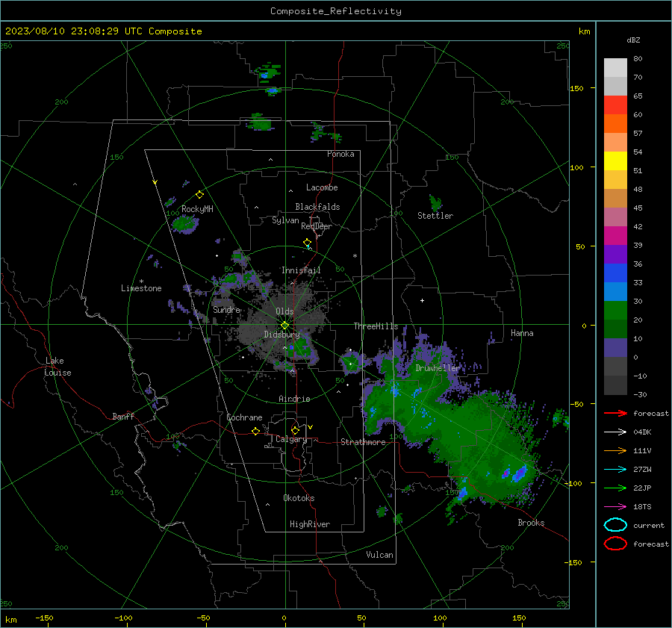Screen dimensions: 672x628
Task: Click the green 22JP arrow in legend
Action: click(x=615, y=488)
